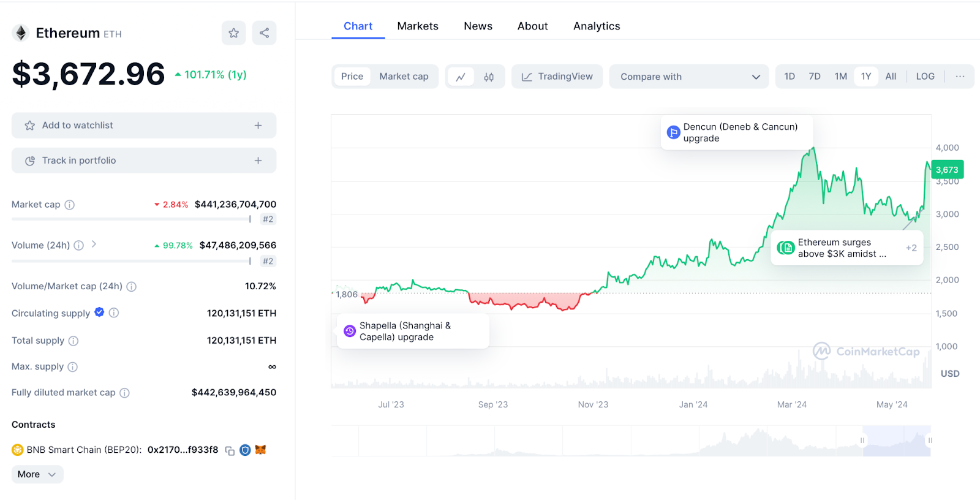Click the green 3,673 current price tag
The width and height of the screenshot is (980, 500).
(x=947, y=170)
